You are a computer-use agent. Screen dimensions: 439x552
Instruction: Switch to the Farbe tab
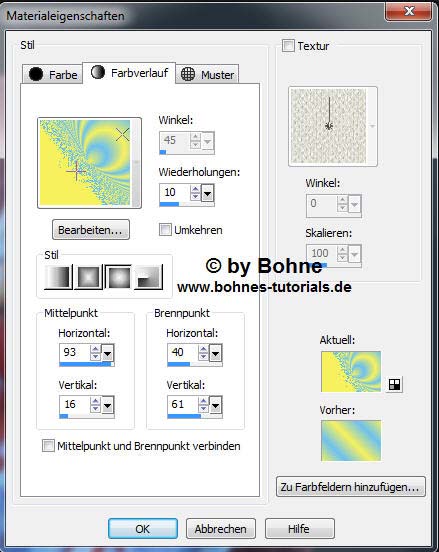[53, 74]
